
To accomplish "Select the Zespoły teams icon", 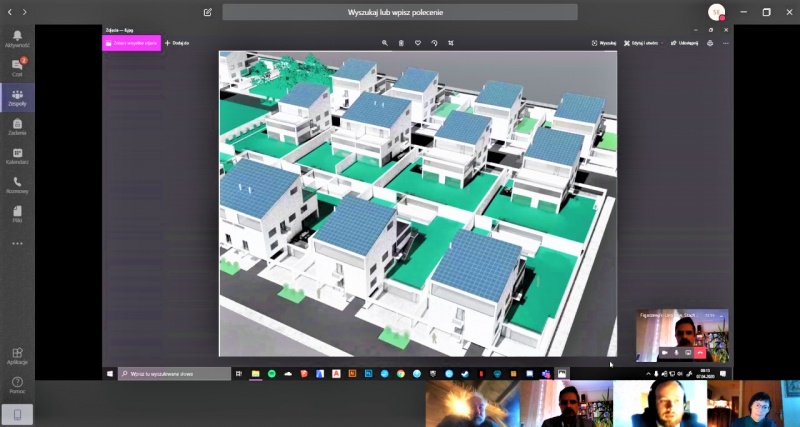I will (x=17, y=97).
